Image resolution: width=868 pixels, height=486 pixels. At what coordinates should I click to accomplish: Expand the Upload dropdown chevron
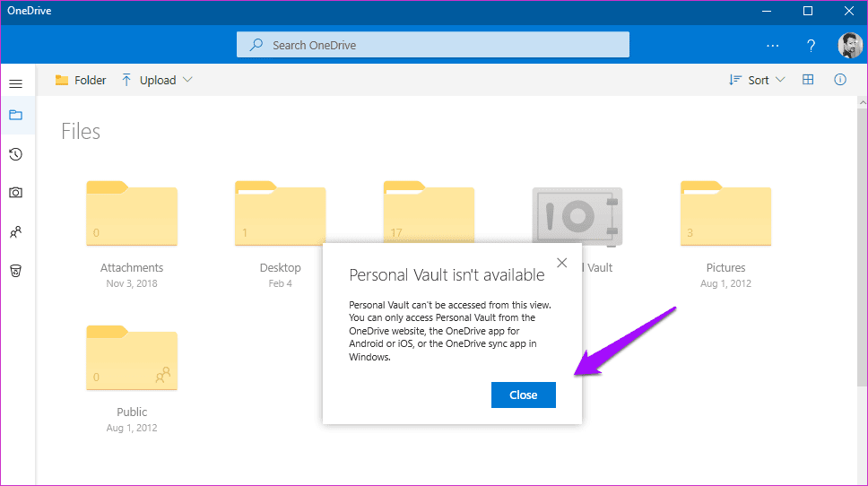[x=187, y=80]
